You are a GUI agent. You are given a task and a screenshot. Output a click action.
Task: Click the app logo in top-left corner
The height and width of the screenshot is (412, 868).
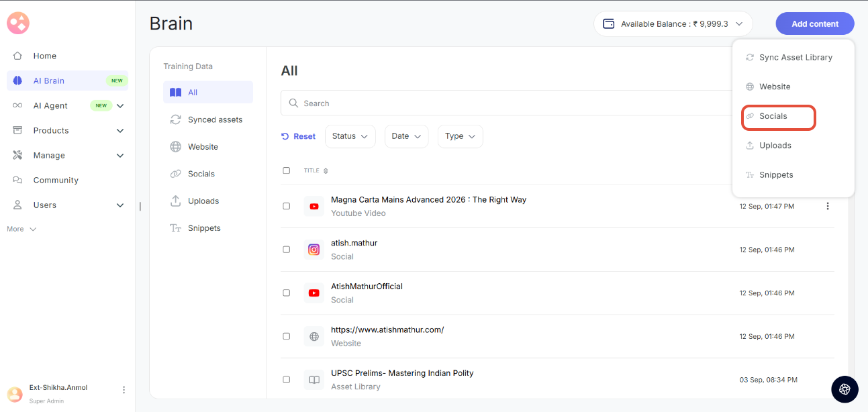point(18,23)
